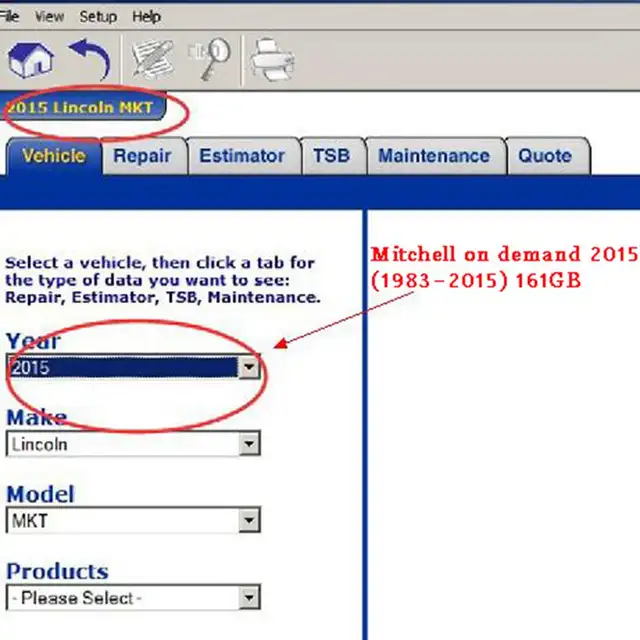The width and height of the screenshot is (640, 640).
Task: Click the Print printer icon
Action: click(x=272, y=60)
